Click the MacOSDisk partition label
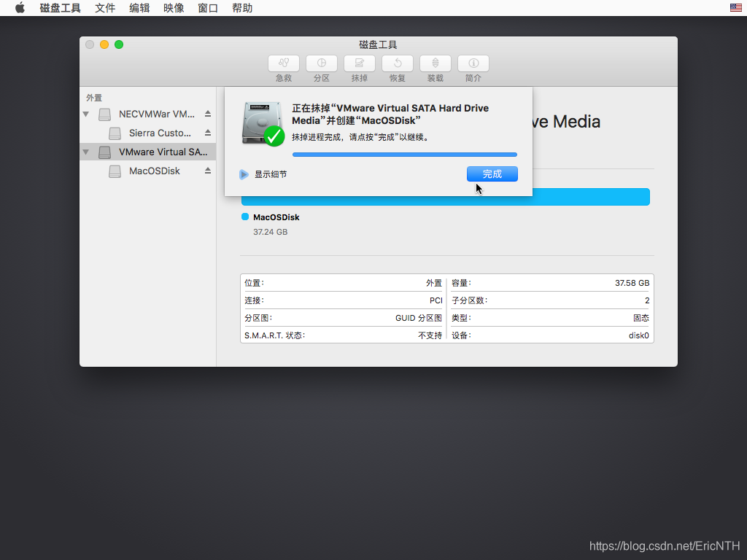747x560 pixels. pos(276,217)
